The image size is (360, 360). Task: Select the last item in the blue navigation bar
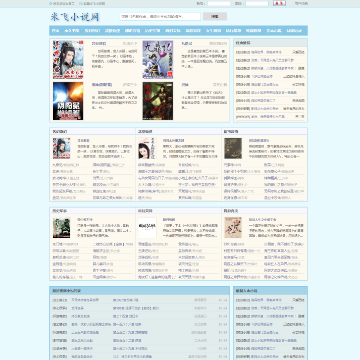pos(294,31)
